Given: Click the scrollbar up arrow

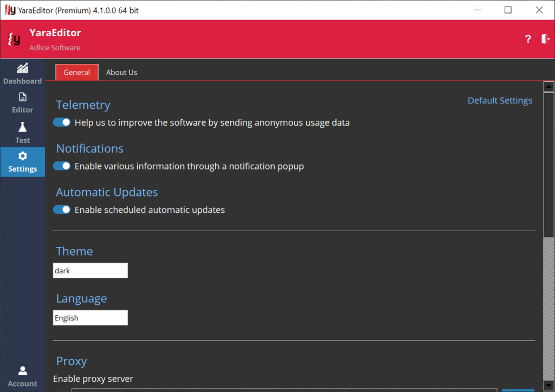Looking at the screenshot, I should [548, 87].
